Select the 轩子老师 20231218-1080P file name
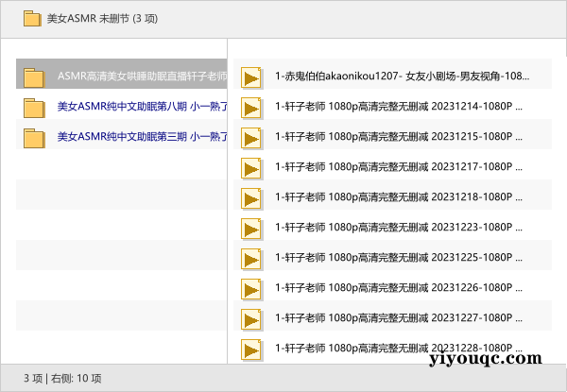 [x=399, y=196]
